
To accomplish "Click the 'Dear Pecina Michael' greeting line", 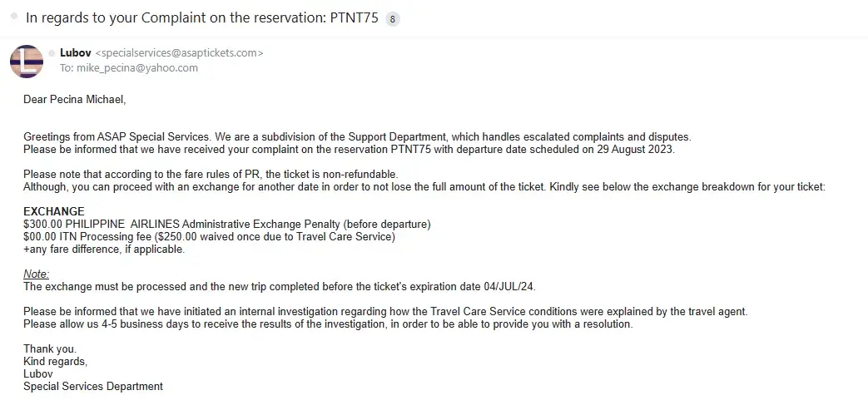I will 74,100.
